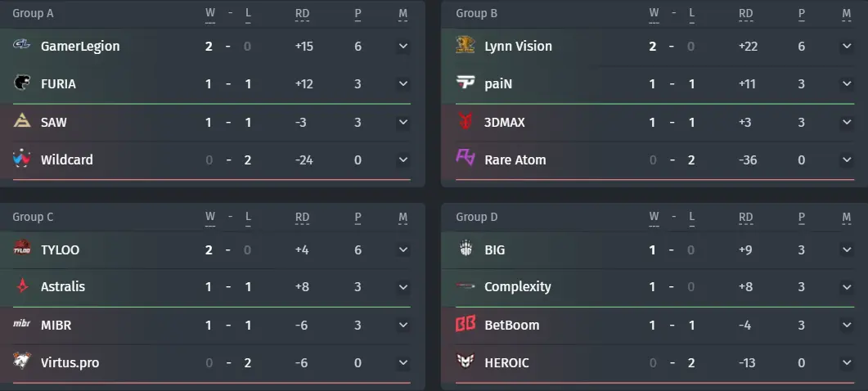Expand matches for Complexity row

(x=847, y=287)
